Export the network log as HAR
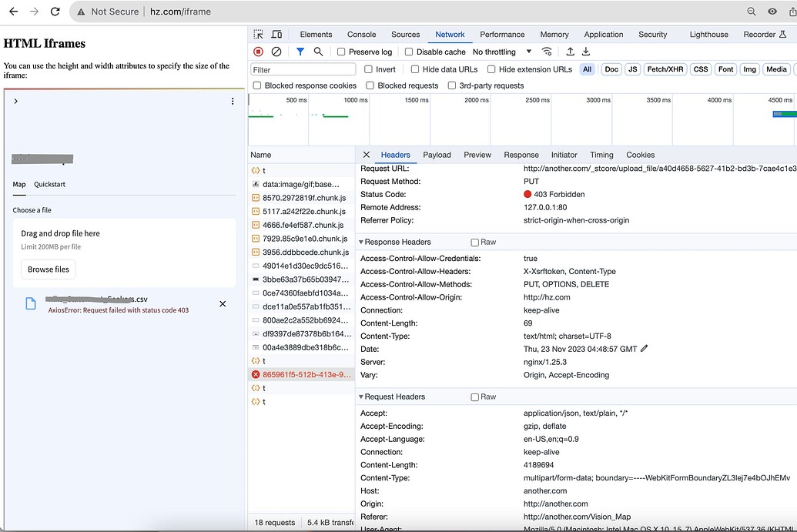Image resolution: width=797 pixels, height=532 pixels. [x=586, y=52]
